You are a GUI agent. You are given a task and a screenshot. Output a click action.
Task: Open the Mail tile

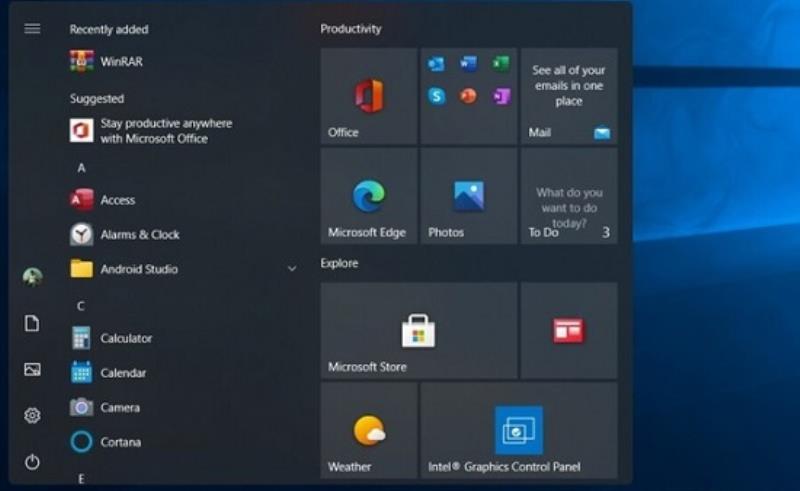point(569,96)
